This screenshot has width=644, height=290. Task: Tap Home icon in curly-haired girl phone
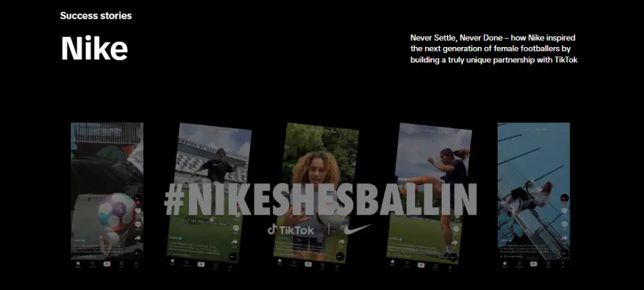279,261
